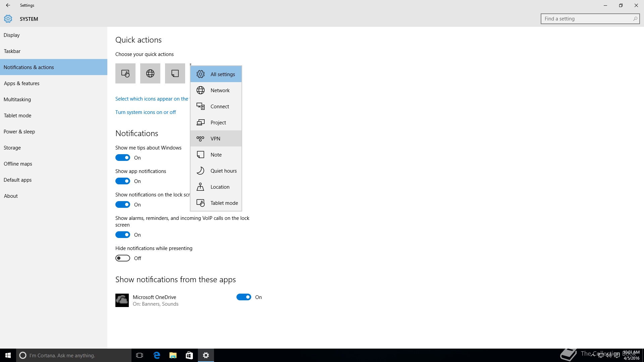Minimize the Settings window
Screen dimensions: 644x362
[605, 5]
